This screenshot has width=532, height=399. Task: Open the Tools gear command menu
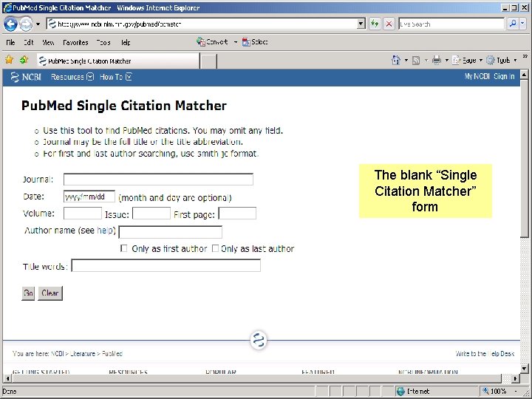coord(502,61)
